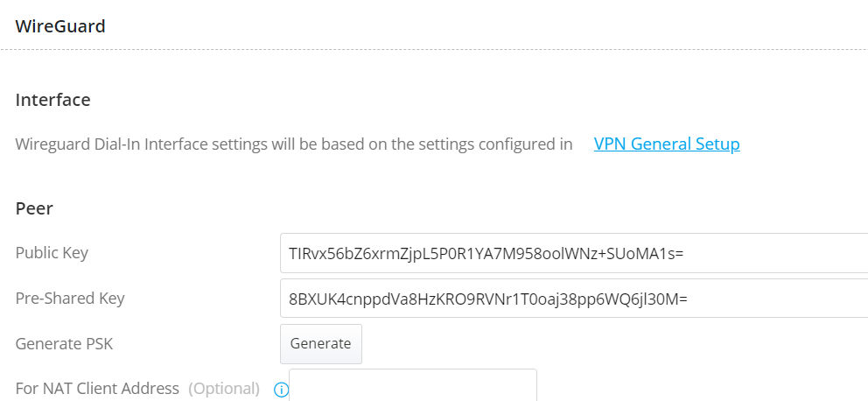Image resolution: width=868 pixels, height=401 pixels.
Task: Click the Public Key label
Action: point(52,253)
